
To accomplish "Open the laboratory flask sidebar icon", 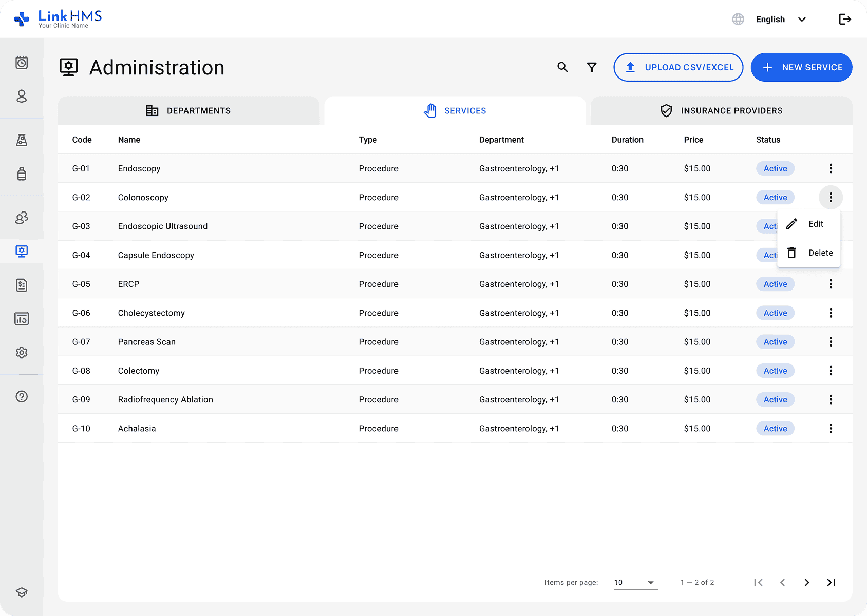I will 22,140.
